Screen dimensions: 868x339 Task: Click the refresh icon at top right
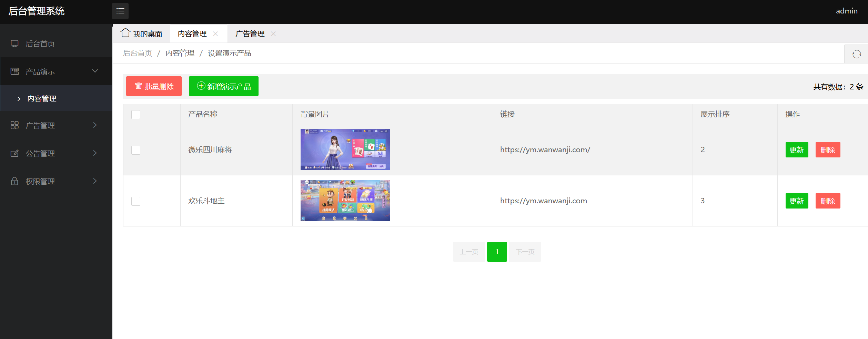(x=856, y=54)
